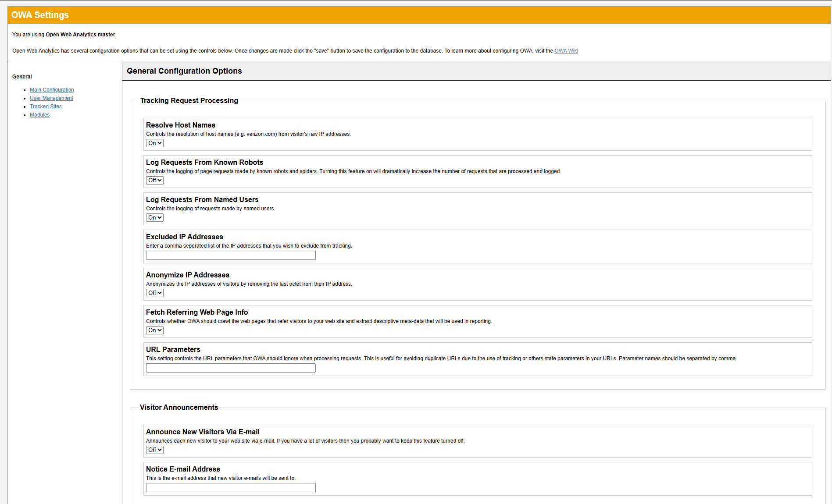Open Log Requests From Known Robots dropdown

pos(155,181)
